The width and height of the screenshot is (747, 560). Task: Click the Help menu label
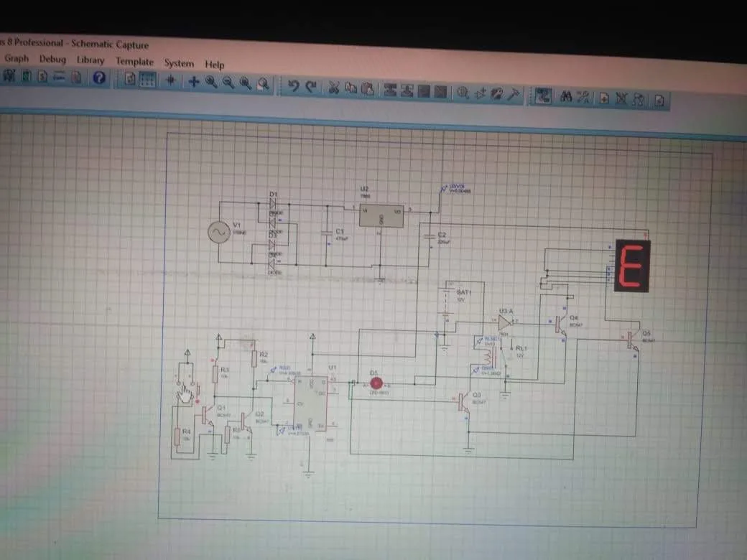[x=214, y=65]
